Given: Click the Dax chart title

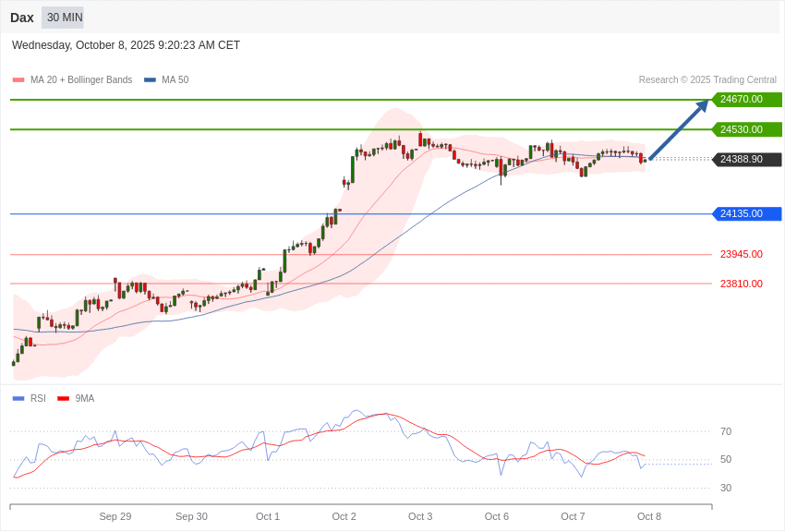Looking at the screenshot, I should point(22,18).
